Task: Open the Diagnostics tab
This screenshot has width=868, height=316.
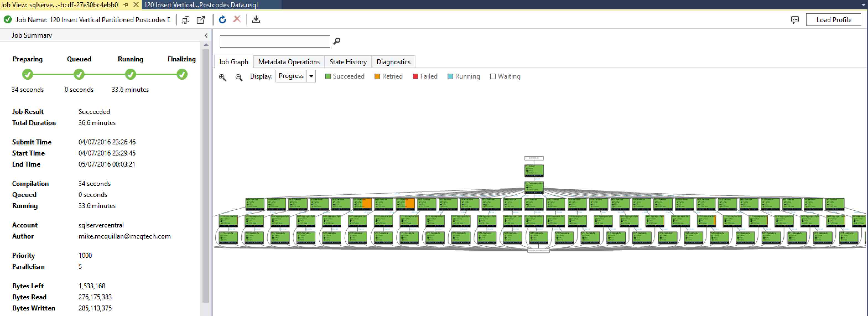Action: point(393,62)
